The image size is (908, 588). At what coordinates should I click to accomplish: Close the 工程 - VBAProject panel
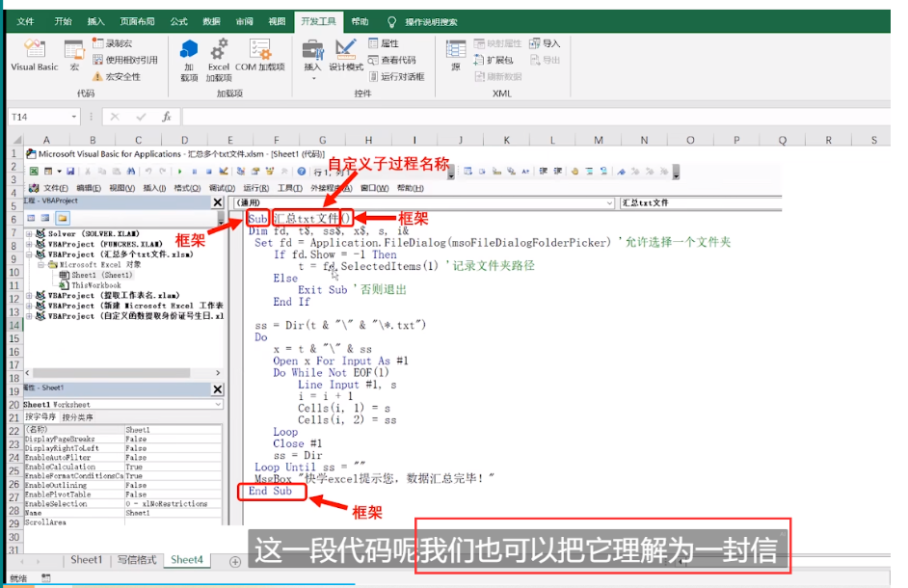tap(218, 201)
